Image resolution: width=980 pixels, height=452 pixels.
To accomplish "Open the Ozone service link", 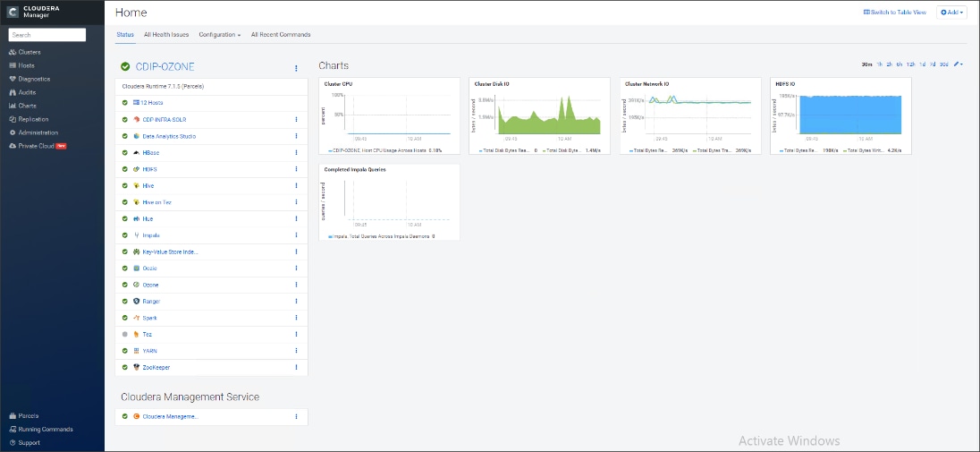I will [x=150, y=285].
